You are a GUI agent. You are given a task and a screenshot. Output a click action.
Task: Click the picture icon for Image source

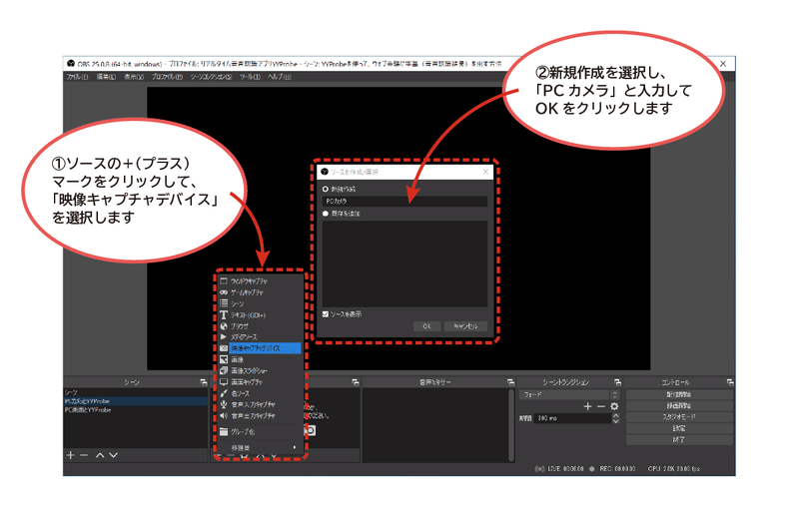click(224, 359)
